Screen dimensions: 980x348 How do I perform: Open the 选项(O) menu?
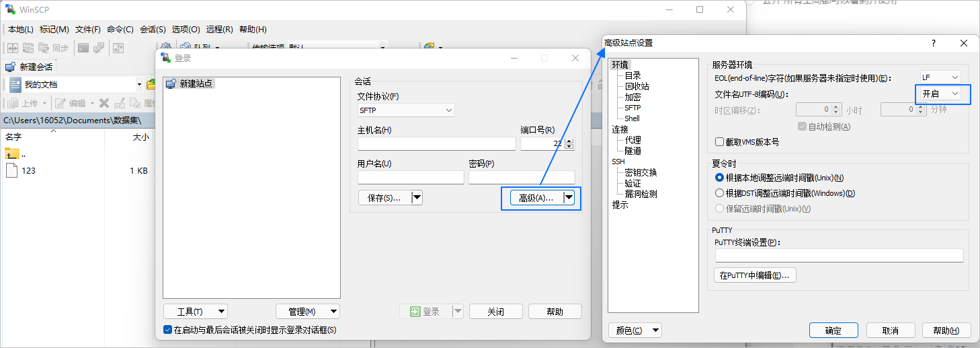(186, 30)
